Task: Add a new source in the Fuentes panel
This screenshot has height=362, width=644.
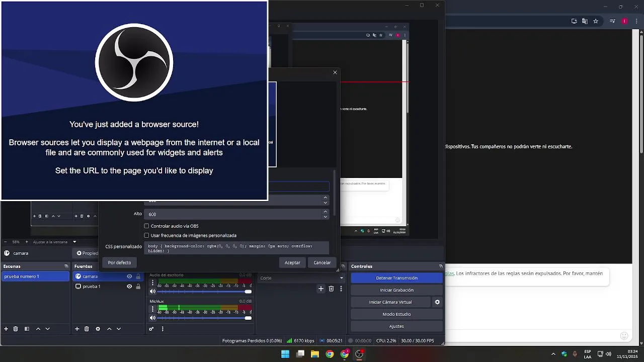Action: [x=77, y=329]
